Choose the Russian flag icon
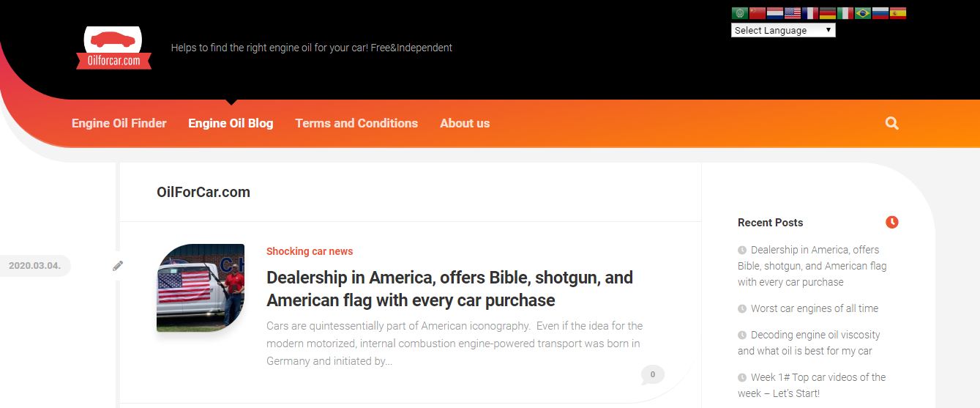This screenshot has width=980, height=408. pos(880,13)
